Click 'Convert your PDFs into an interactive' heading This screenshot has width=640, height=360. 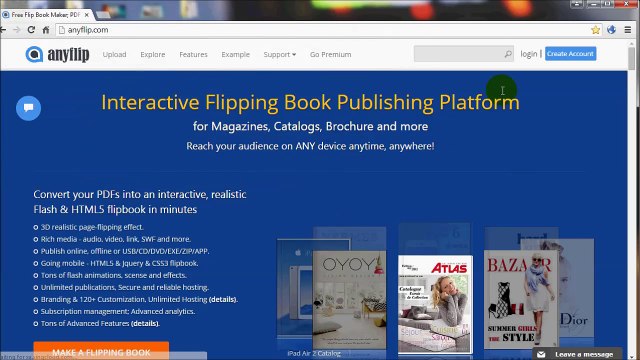point(140,202)
